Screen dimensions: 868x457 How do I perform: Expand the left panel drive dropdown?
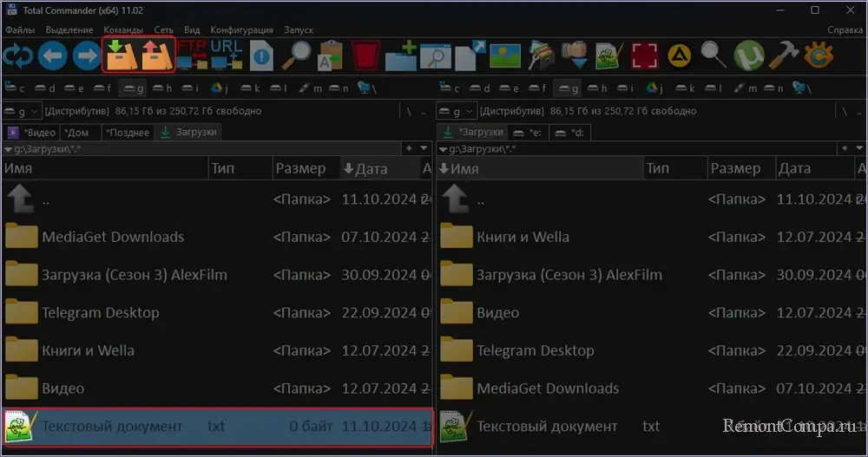click(22, 111)
